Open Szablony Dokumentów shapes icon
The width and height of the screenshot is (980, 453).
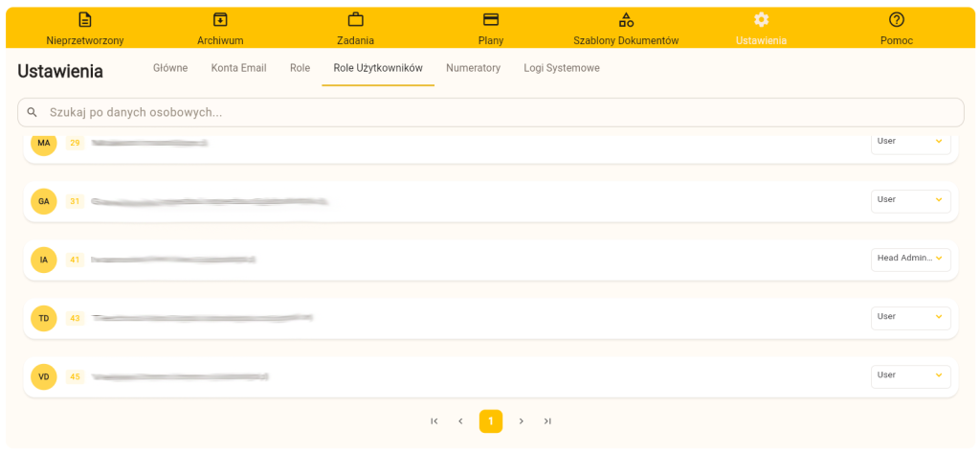626,19
